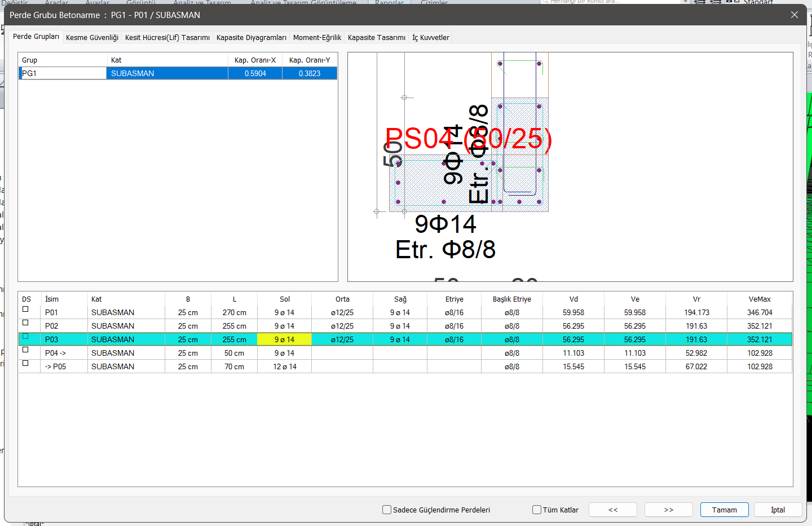Open the Kesme Güvenliği tab

point(92,38)
